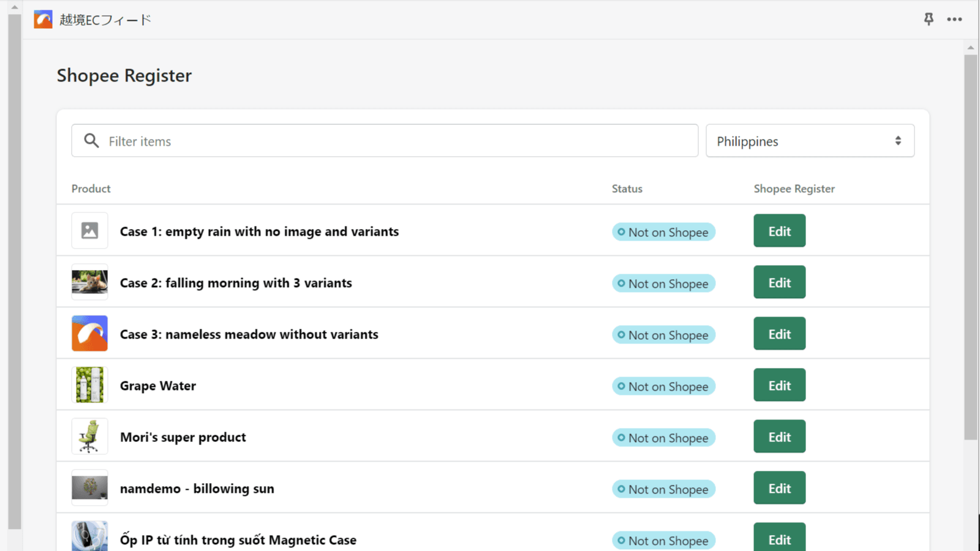Select the Grape Water product thumbnail
Screen dimensions: 980x551
[x=89, y=385]
